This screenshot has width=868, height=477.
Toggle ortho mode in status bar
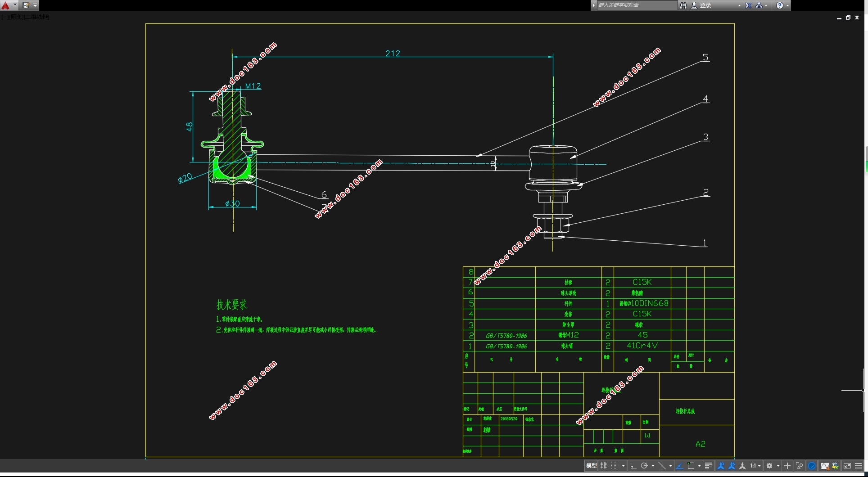point(633,466)
